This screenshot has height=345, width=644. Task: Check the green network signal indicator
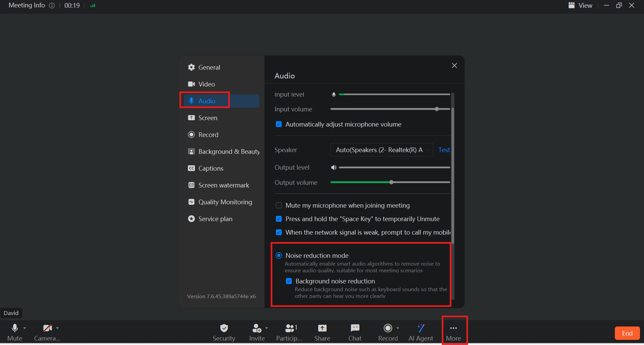coord(93,5)
